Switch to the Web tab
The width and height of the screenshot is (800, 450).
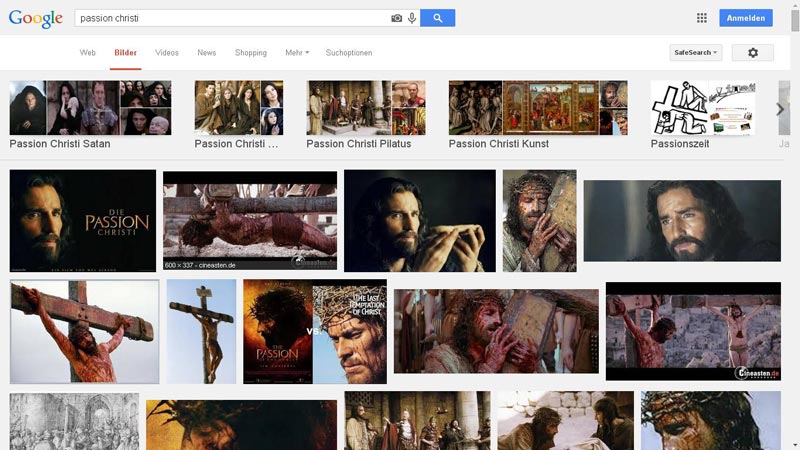click(x=87, y=53)
